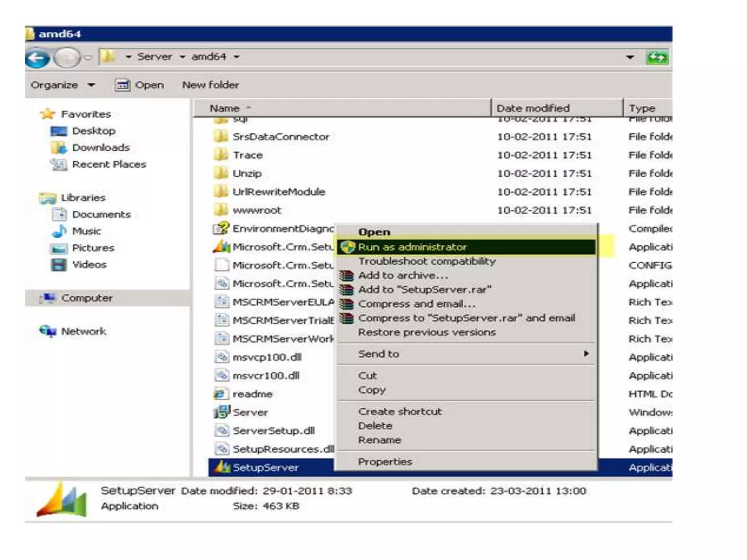Open the Music library icon
747x560 pixels.
(x=59, y=231)
